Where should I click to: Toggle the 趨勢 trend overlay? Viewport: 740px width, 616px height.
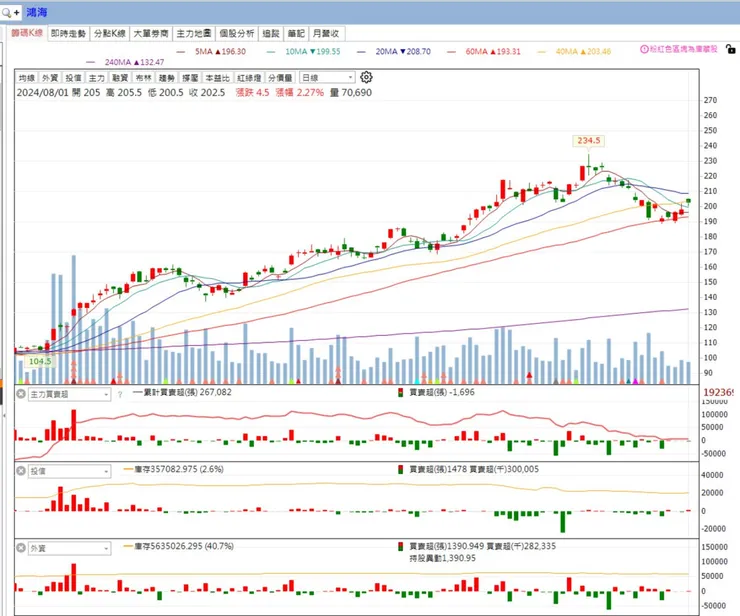tap(167, 78)
